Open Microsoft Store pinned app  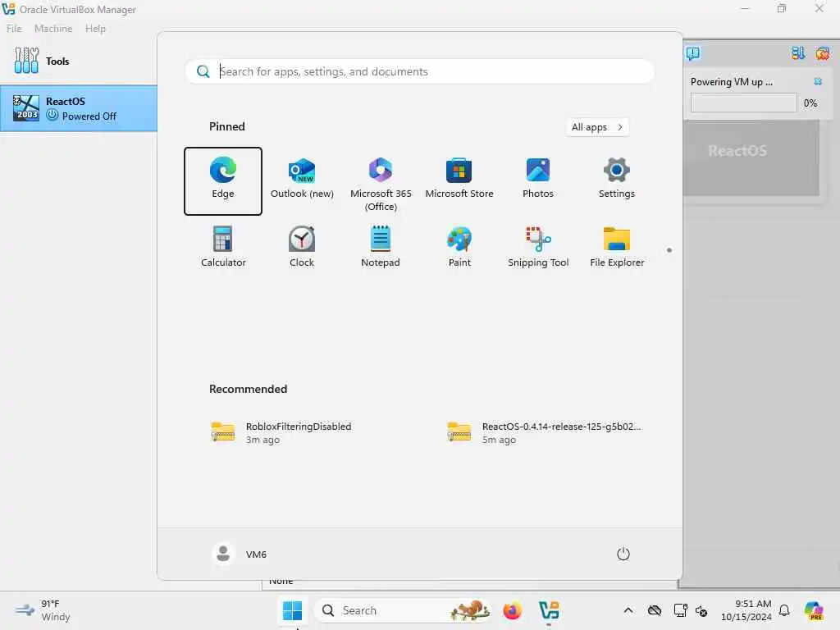459,180
